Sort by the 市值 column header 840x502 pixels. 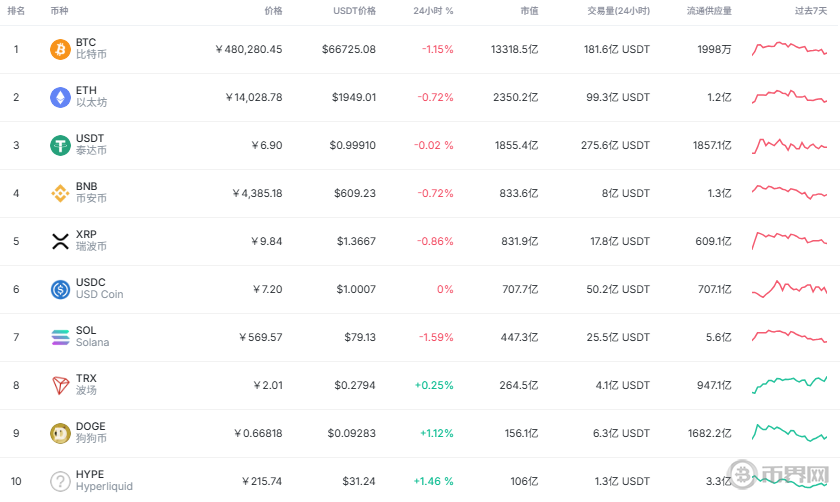pyautogui.click(x=529, y=11)
